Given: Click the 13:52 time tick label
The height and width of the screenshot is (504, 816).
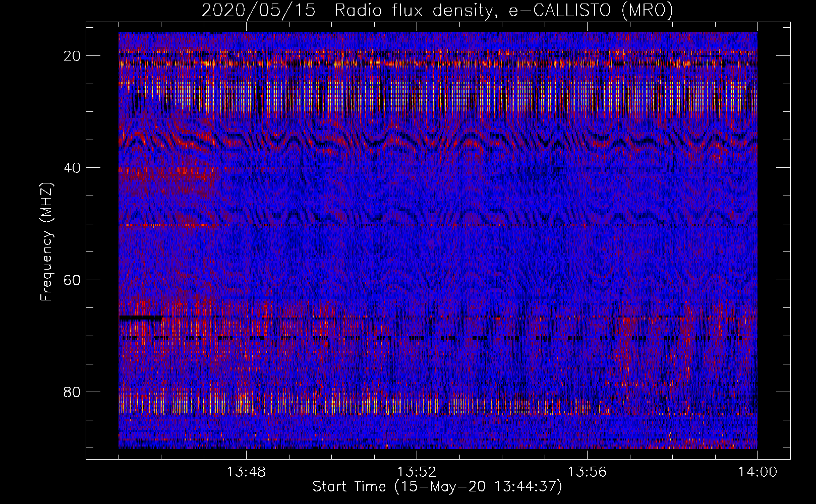Looking at the screenshot, I should [x=417, y=472].
